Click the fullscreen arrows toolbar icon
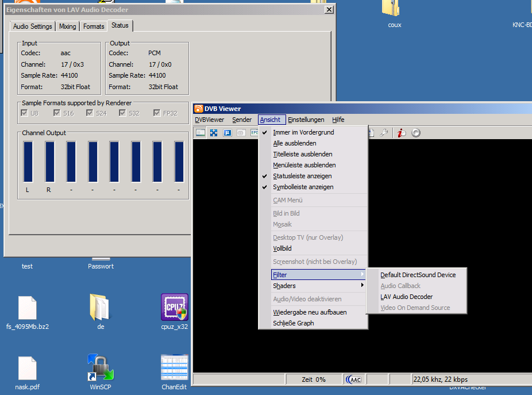The height and width of the screenshot is (395, 532). click(214, 133)
